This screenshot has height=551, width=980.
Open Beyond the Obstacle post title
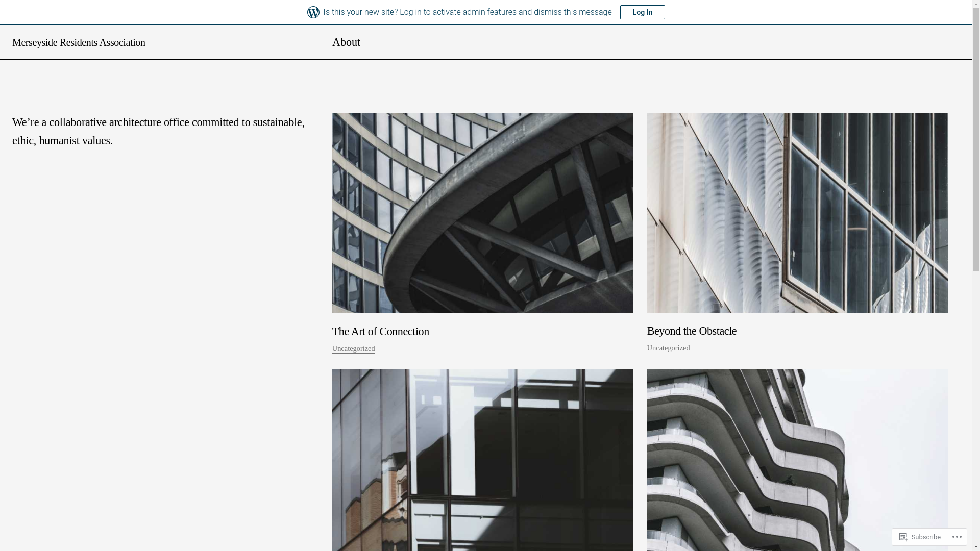(692, 331)
